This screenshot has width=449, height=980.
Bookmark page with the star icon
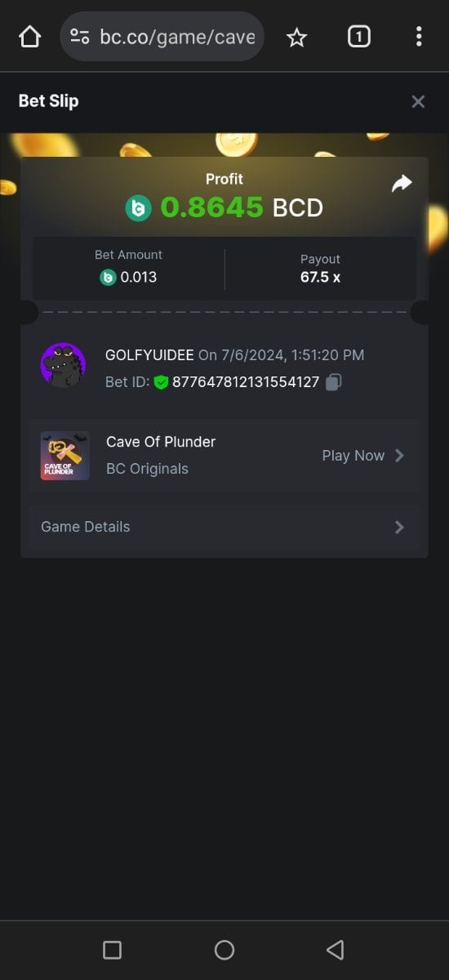coord(297,37)
